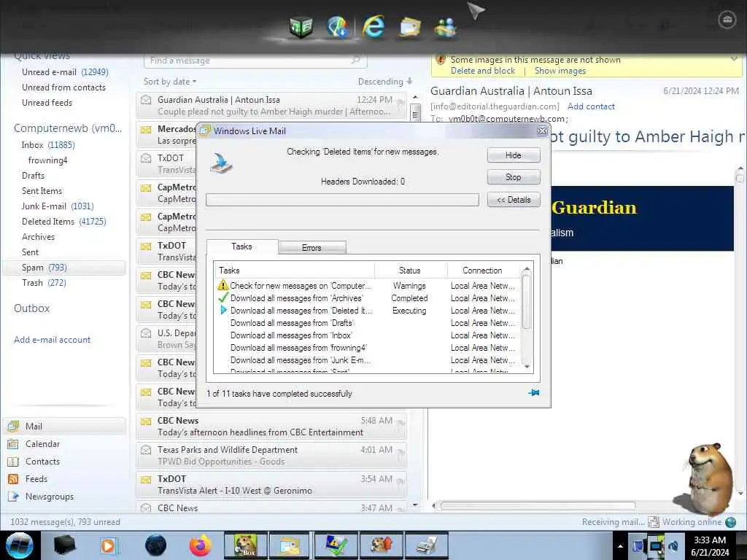The height and width of the screenshot is (560, 747).
Task: Click the Status column header
Action: [410, 270]
